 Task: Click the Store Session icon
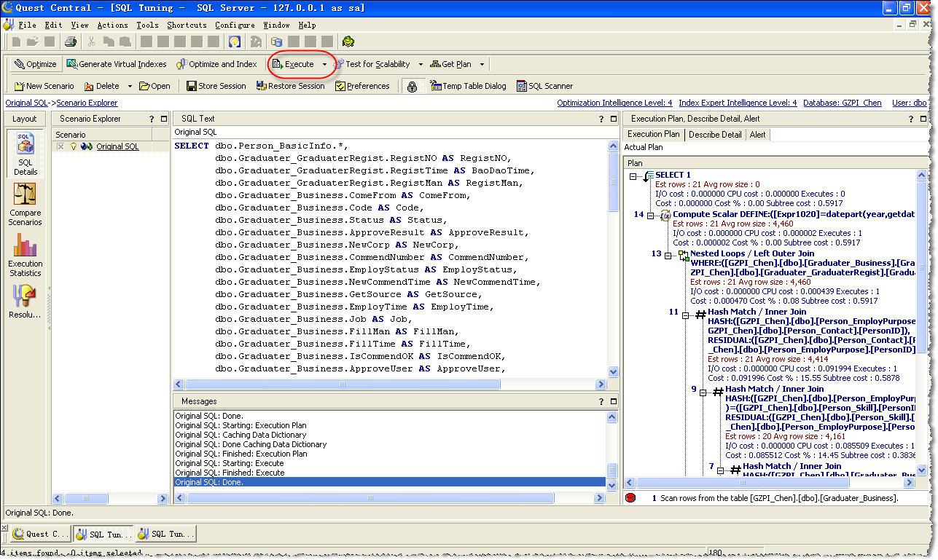pyautogui.click(x=192, y=86)
